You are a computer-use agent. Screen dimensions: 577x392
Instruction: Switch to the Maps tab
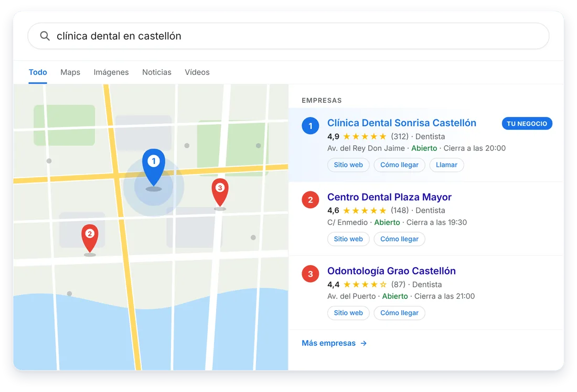click(70, 72)
